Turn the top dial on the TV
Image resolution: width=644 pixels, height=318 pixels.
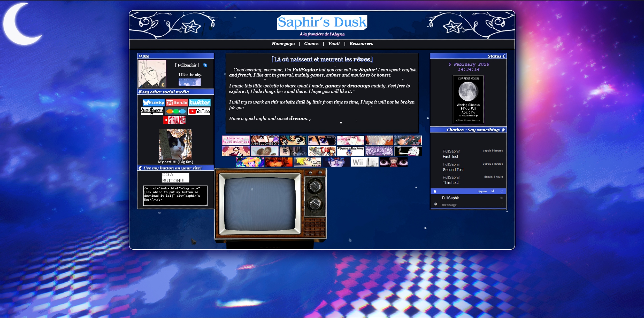click(x=314, y=186)
